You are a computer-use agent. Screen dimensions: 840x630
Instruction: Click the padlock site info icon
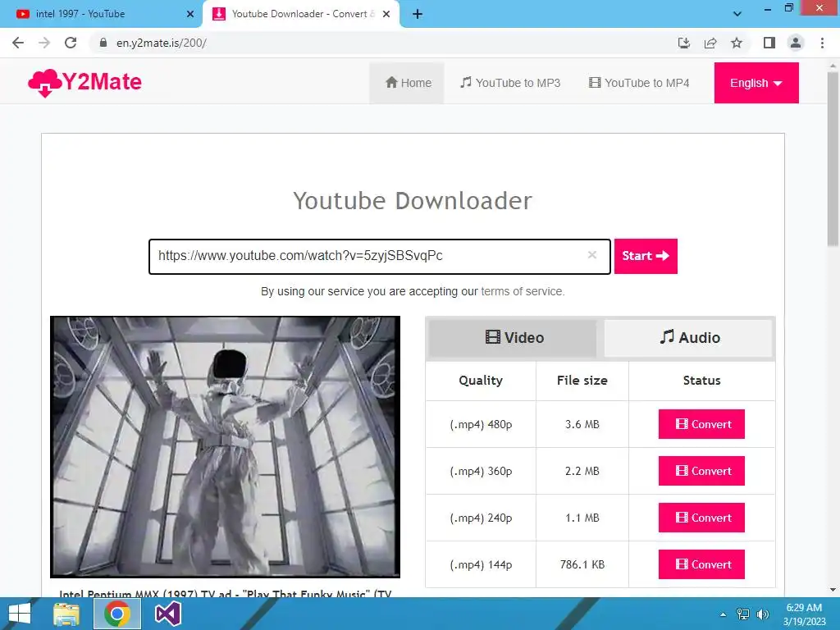[x=103, y=43]
